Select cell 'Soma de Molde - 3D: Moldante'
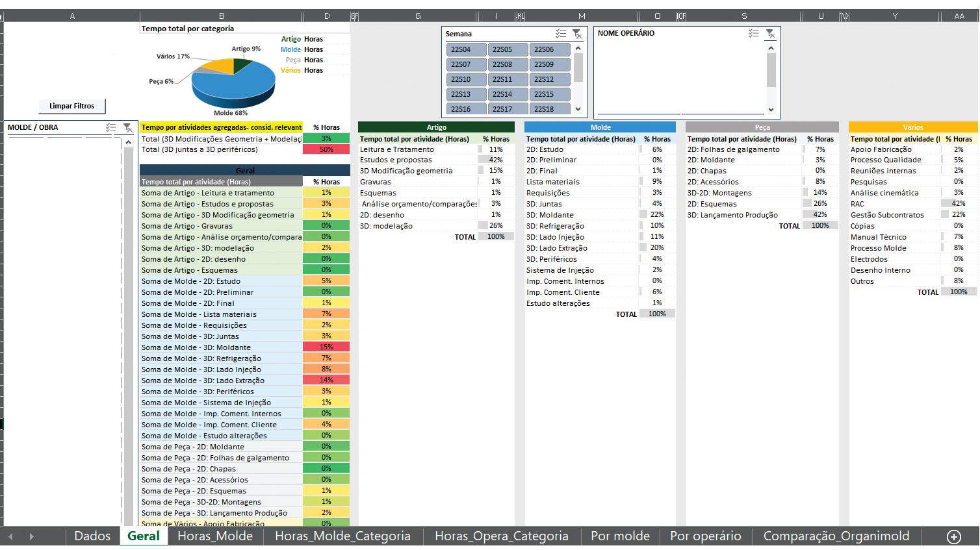The height and width of the screenshot is (550, 980). (221, 347)
